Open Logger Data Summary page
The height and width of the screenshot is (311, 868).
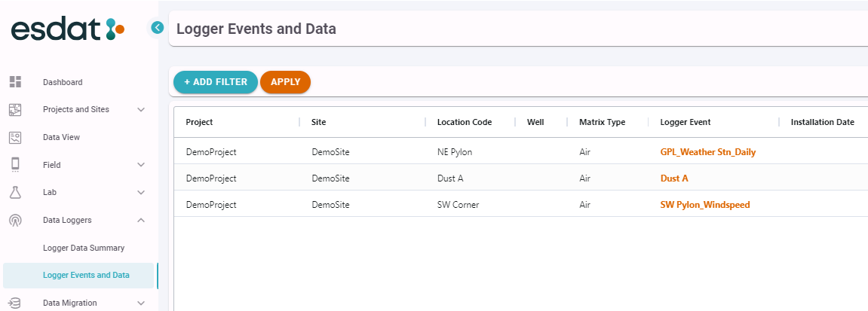pos(84,248)
